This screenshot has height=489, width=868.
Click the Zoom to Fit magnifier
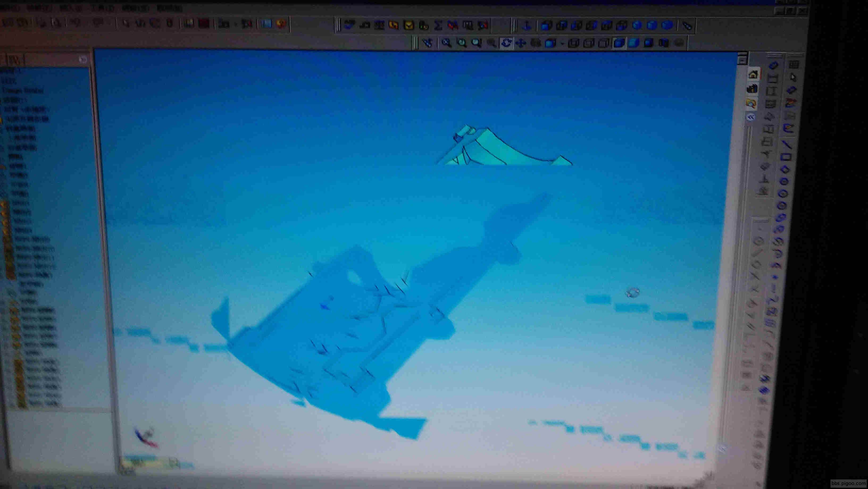(x=447, y=43)
